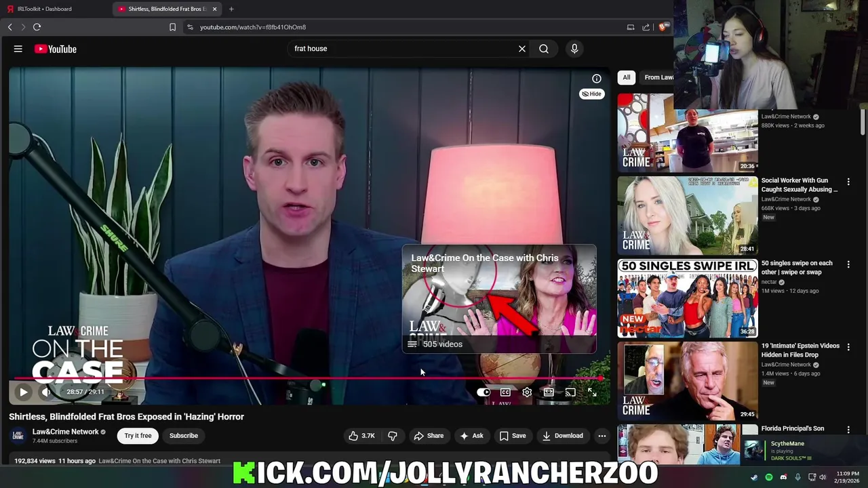Open 19 'Intimate' Epstein Videos title
868x488 pixels.
point(800,350)
